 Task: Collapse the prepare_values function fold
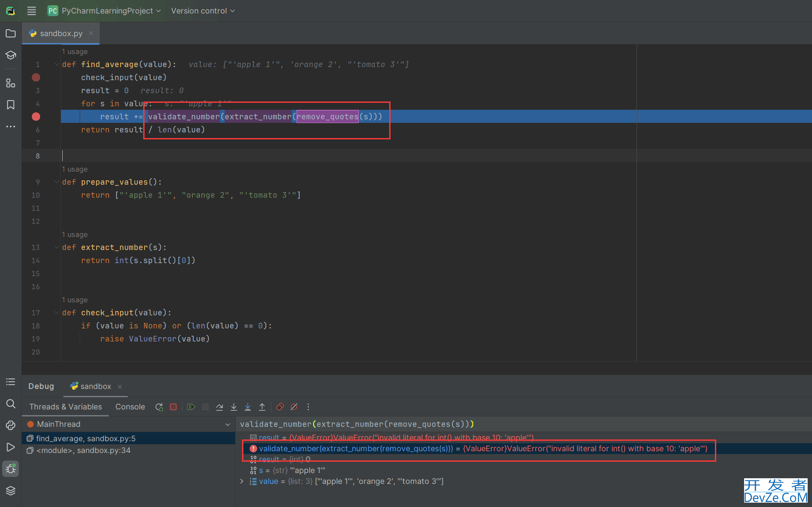click(57, 182)
